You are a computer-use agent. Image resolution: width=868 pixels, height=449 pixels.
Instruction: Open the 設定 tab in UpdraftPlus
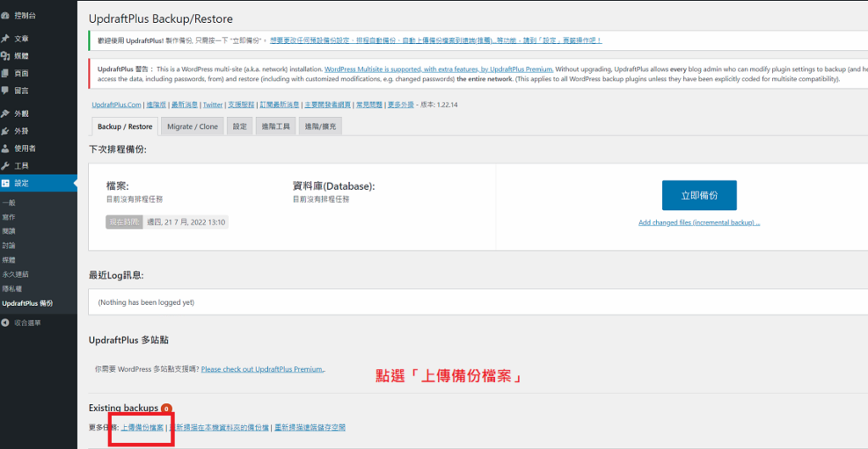tap(240, 126)
